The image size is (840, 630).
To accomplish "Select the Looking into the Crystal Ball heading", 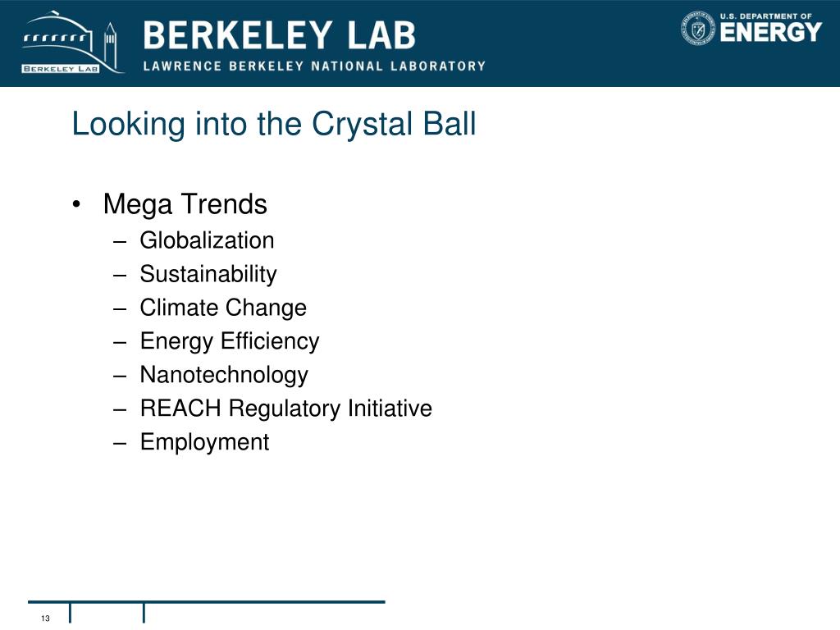I will [274, 125].
